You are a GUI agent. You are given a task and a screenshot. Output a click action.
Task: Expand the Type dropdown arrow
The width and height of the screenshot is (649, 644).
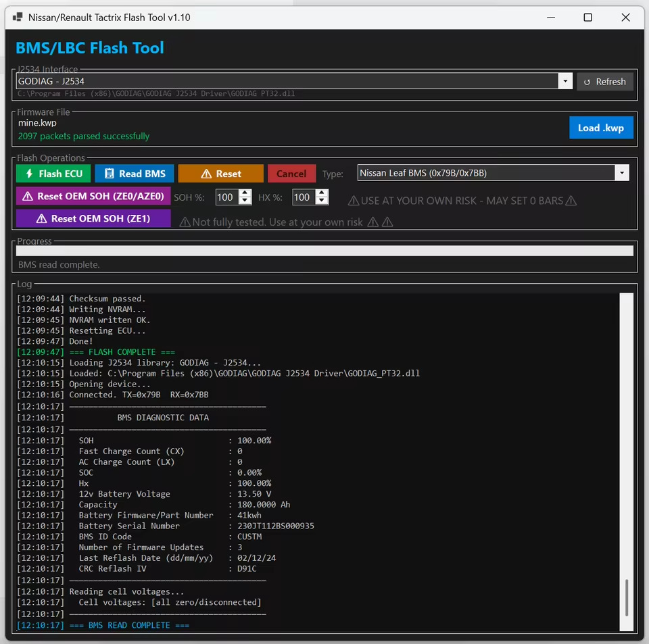622,173
